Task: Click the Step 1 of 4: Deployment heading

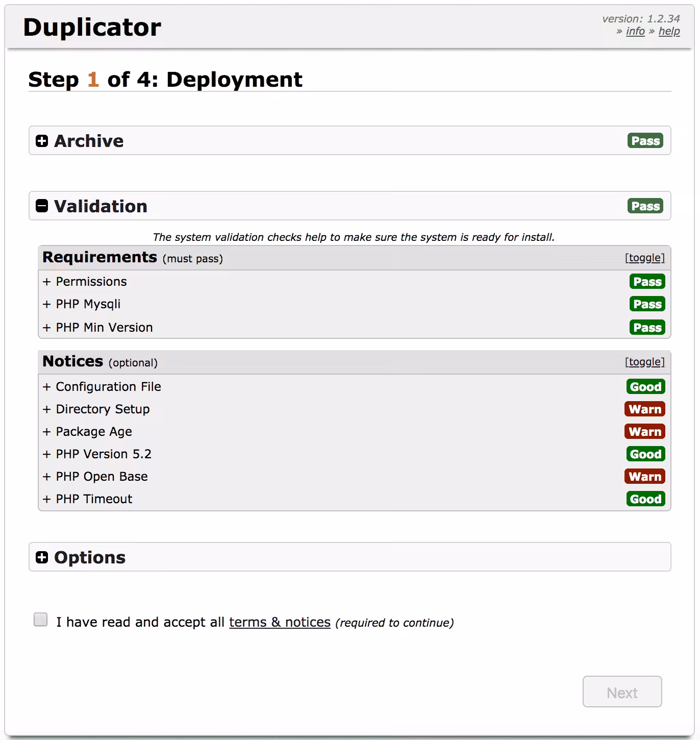Action: [165, 80]
